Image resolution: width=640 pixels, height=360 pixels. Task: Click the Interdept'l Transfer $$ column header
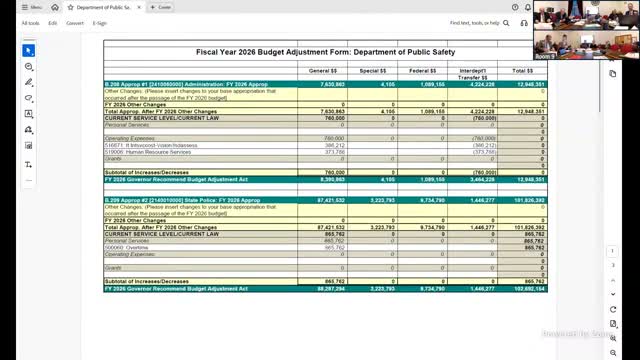click(x=472, y=74)
